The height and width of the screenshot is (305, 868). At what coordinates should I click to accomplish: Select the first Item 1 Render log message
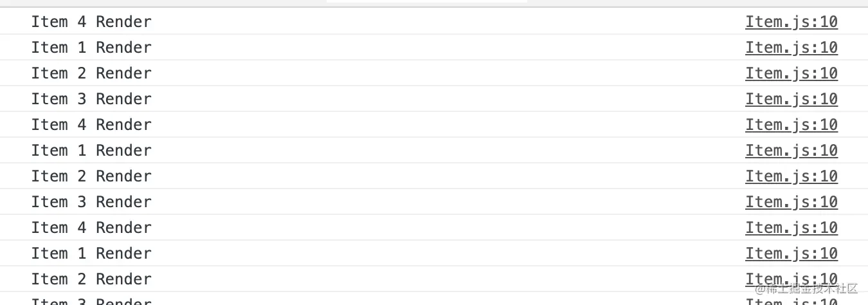[x=91, y=48]
